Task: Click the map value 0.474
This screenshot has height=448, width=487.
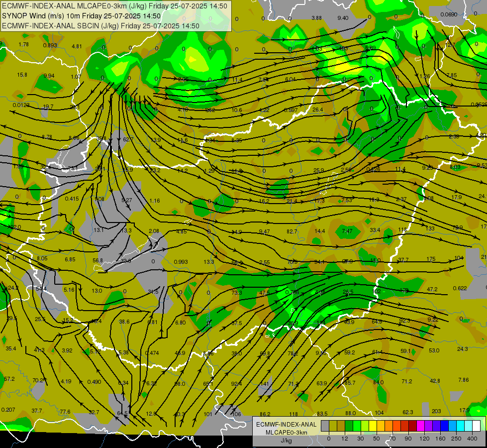Action: tap(152, 353)
